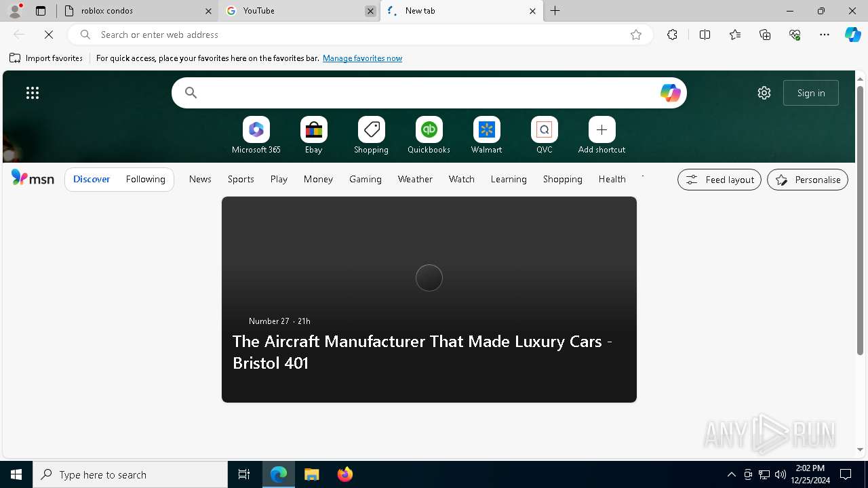Viewport: 868px width, 488px height.
Task: Open the tab actions menu icon
Action: (x=41, y=11)
